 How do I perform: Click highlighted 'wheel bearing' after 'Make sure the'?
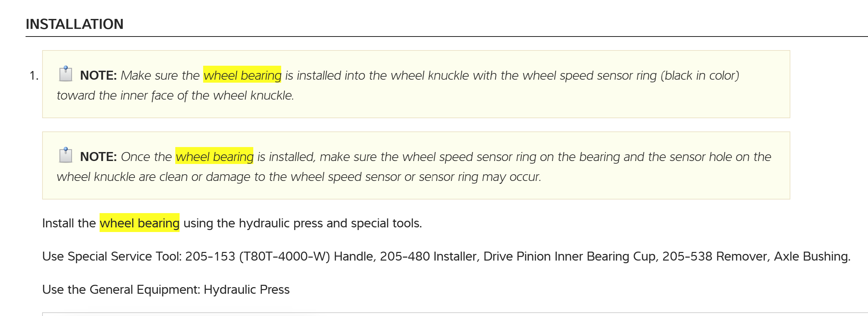click(x=242, y=75)
